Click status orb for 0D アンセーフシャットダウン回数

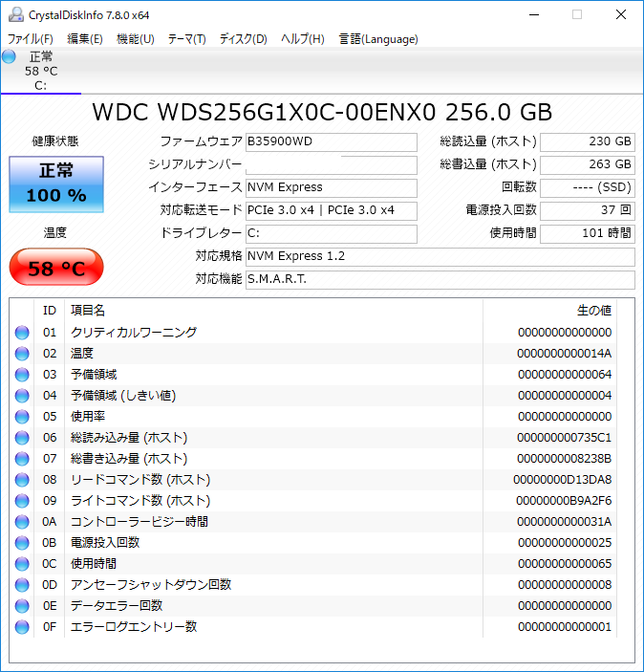(22, 585)
